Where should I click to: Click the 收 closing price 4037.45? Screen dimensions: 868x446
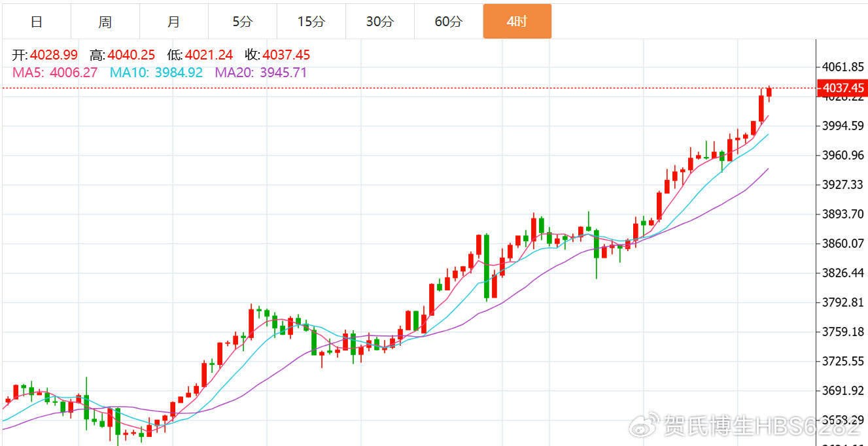coord(286,55)
